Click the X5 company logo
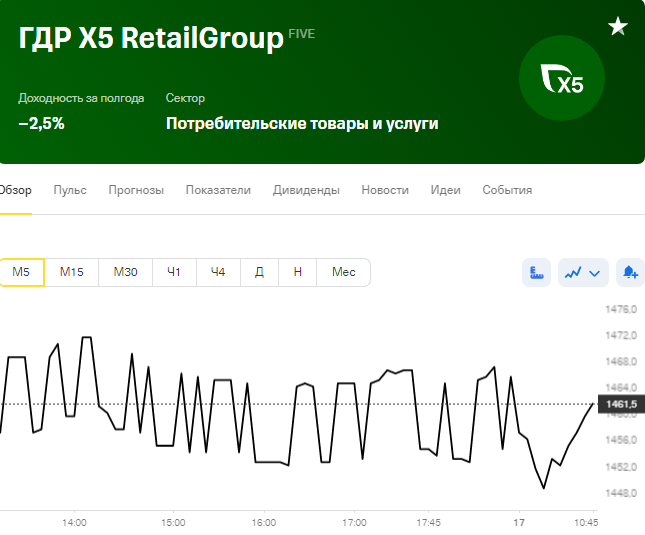 point(561,78)
